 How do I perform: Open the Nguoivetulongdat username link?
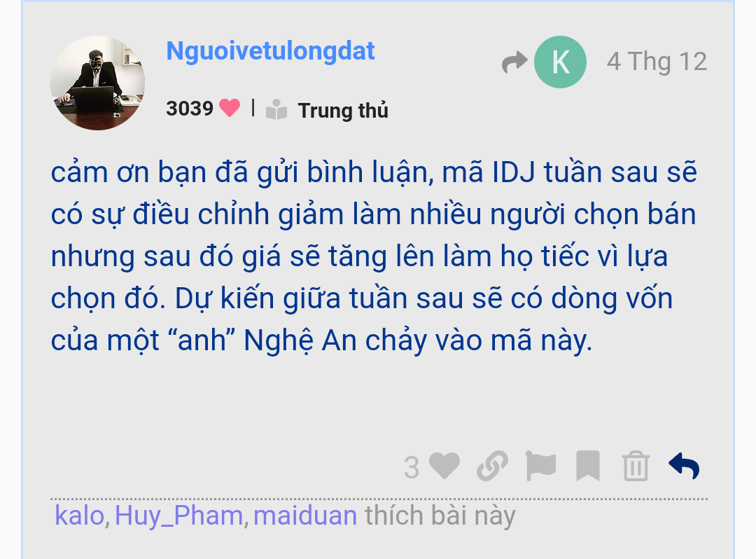[270, 50]
